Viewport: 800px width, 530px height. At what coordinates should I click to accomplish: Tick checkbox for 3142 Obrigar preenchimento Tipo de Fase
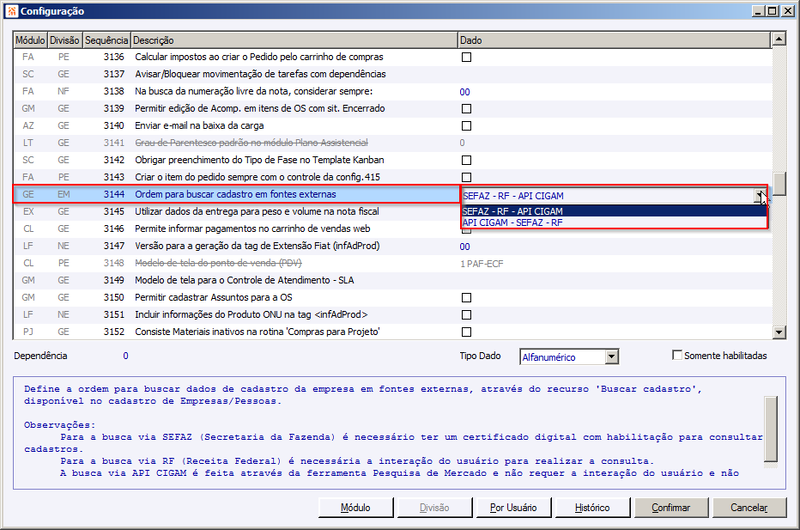(466, 160)
